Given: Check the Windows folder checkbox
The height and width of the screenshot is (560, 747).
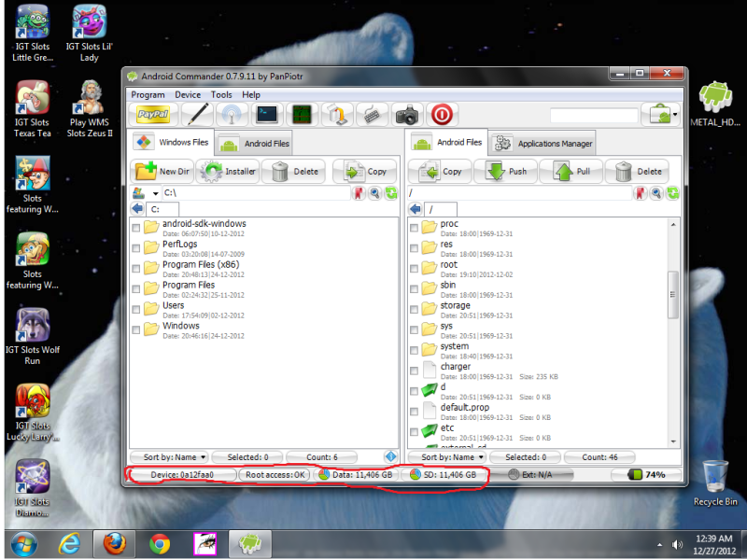Looking at the screenshot, I should (x=136, y=330).
